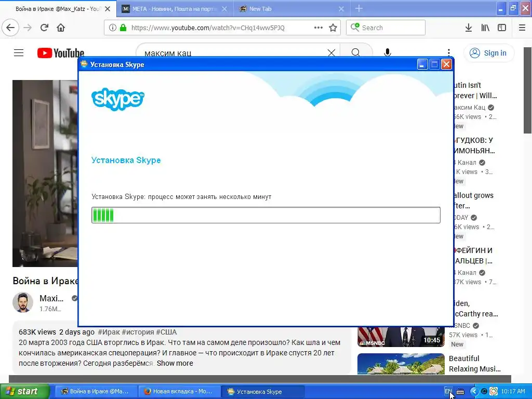
Task: Click the taskbar clock 10:17 AM
Action: click(513, 391)
